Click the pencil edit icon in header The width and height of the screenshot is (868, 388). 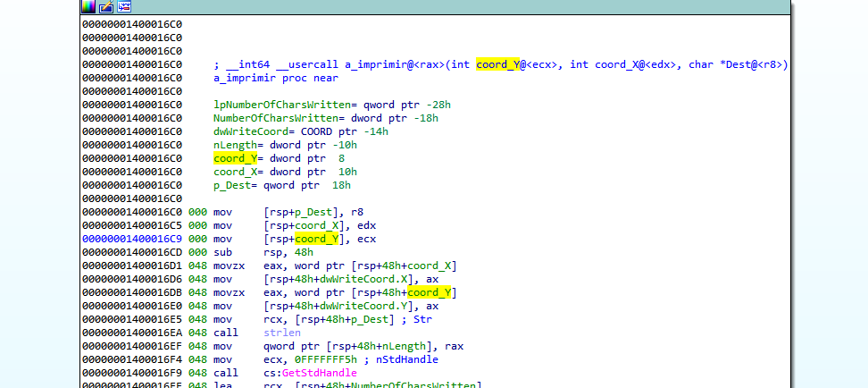coord(105,6)
